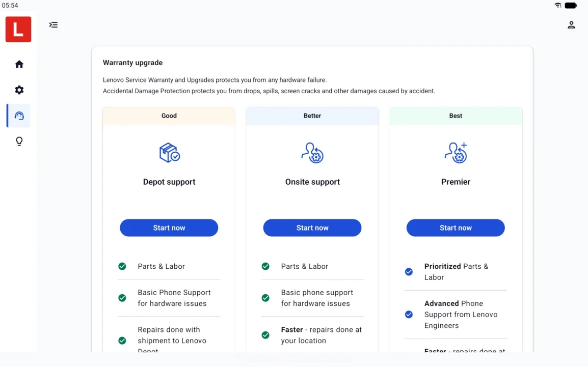Click checkmark beside Prioritized Parts & Labor
Viewport: 588px width, 367px height.
pyautogui.click(x=409, y=272)
